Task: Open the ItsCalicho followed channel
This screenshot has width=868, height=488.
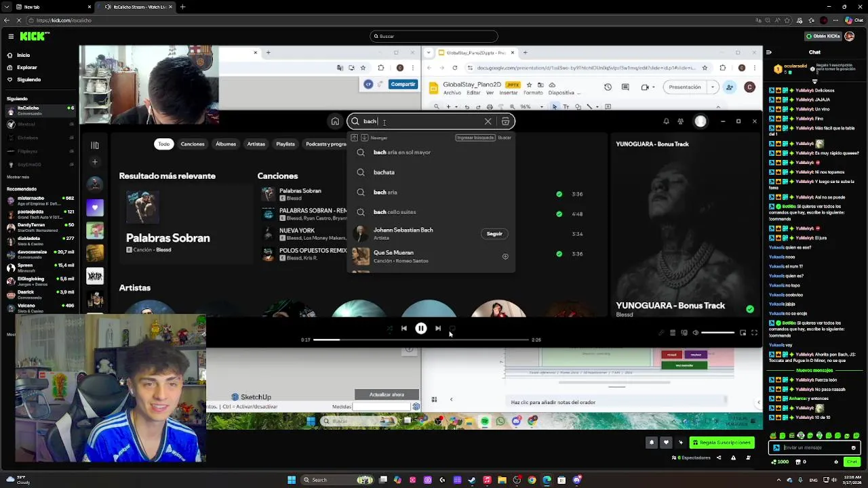Action: [x=39, y=110]
